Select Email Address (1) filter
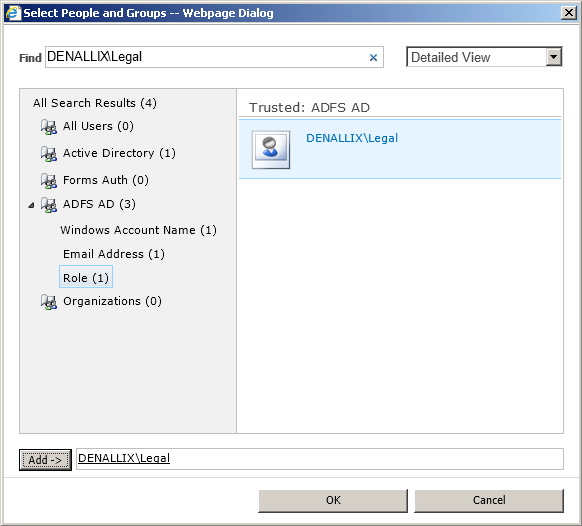This screenshot has height=526, width=582. [114, 254]
